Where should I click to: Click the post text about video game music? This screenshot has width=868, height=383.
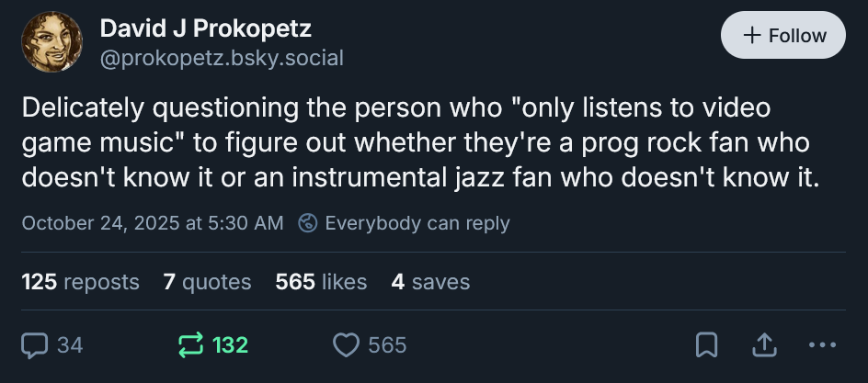pyautogui.click(x=419, y=143)
